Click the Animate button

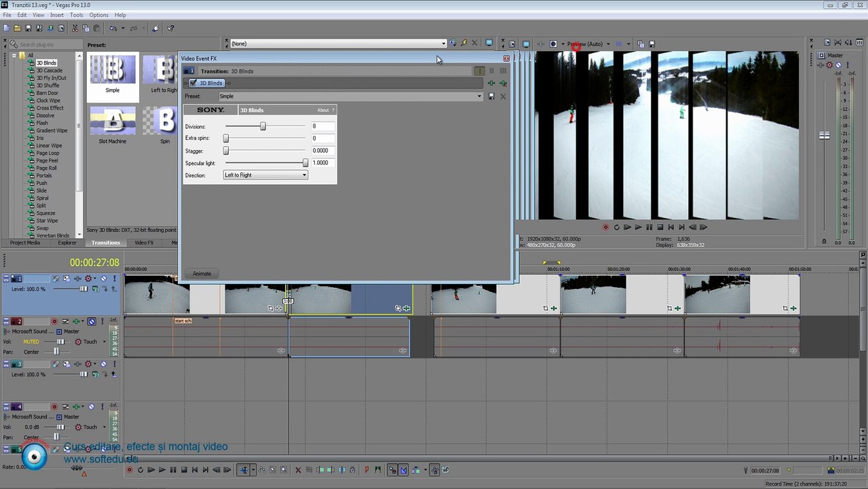202,274
